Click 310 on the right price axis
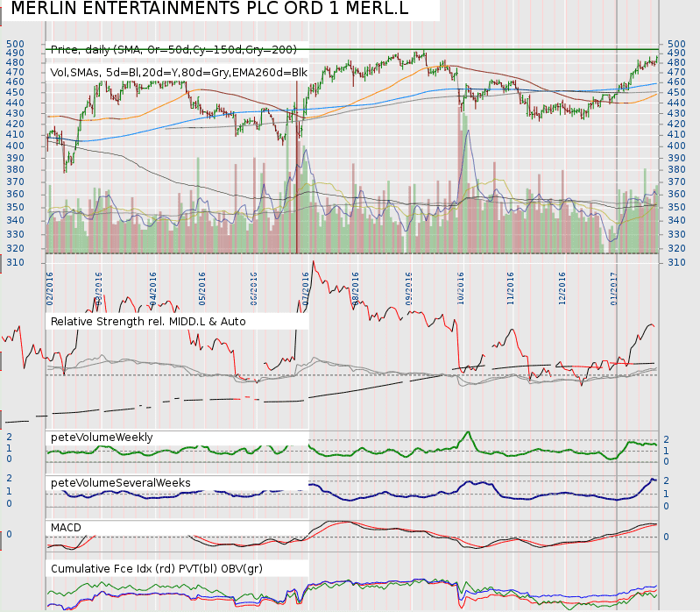This screenshot has height=612, width=700. pyautogui.click(x=676, y=263)
